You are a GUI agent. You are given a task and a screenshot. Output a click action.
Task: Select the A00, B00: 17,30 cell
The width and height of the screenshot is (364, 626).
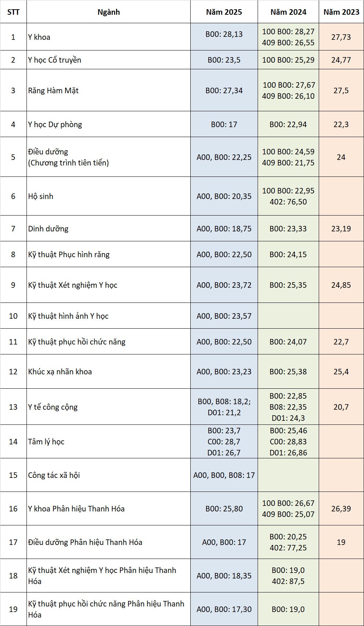pos(224,609)
